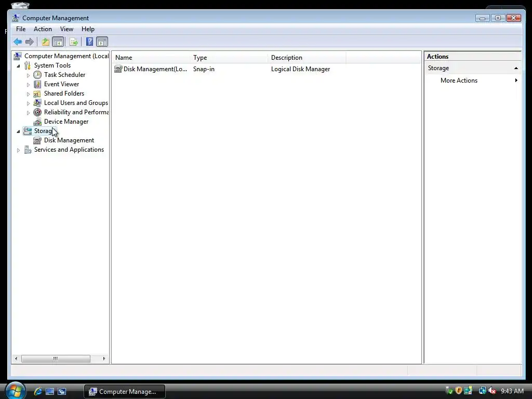Expand the Event Viewer node
This screenshot has width=532, height=399.
[28, 85]
